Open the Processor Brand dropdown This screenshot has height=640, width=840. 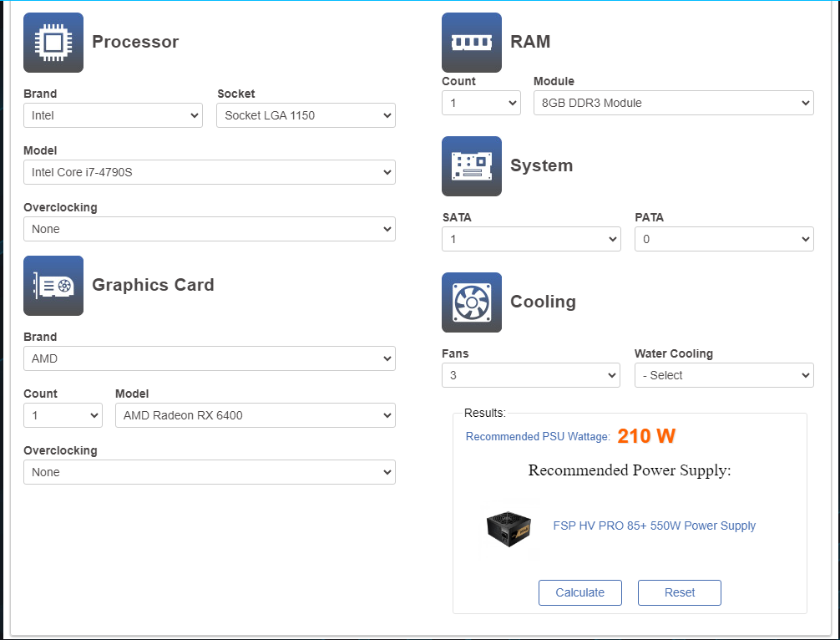[113, 115]
